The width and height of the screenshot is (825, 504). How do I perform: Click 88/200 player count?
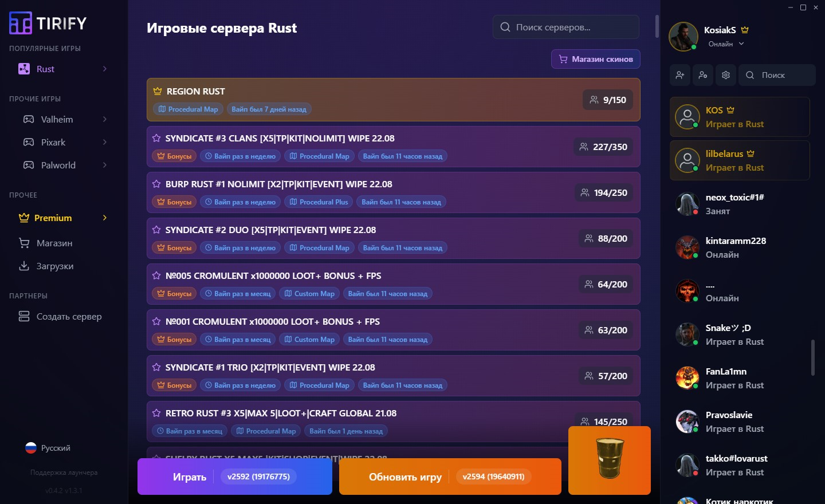[606, 238]
